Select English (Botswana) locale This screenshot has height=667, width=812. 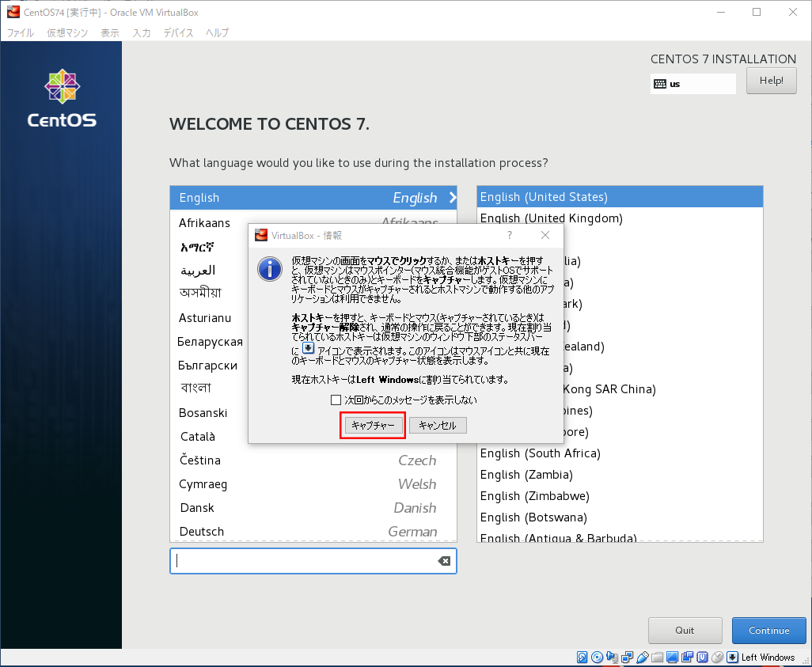(620, 517)
